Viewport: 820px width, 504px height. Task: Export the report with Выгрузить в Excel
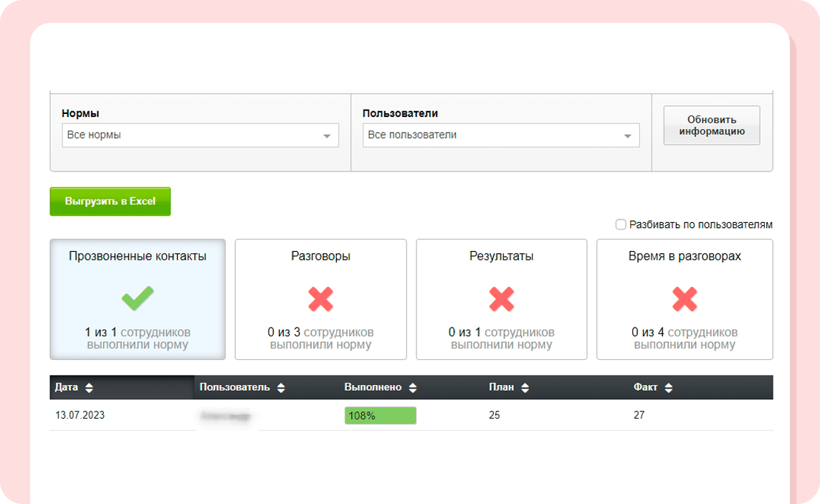pyautogui.click(x=110, y=201)
